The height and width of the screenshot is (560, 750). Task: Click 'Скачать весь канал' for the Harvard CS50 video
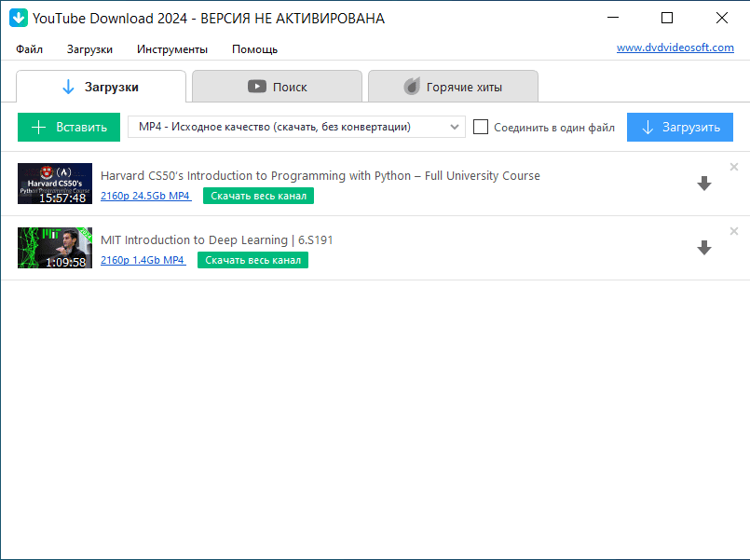point(258,196)
